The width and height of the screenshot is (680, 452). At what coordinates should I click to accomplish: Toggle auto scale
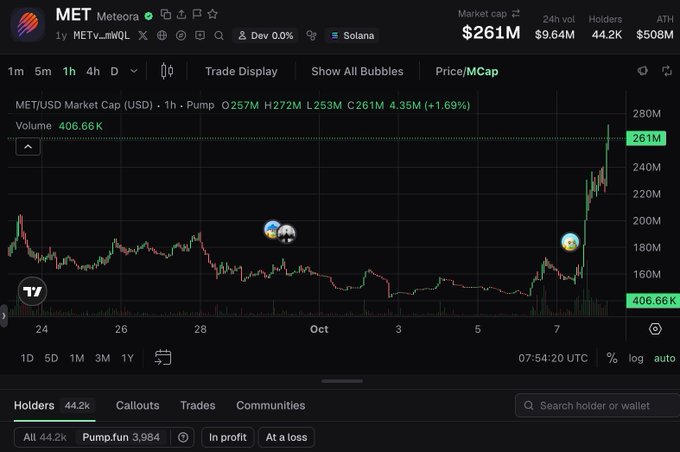(x=664, y=358)
